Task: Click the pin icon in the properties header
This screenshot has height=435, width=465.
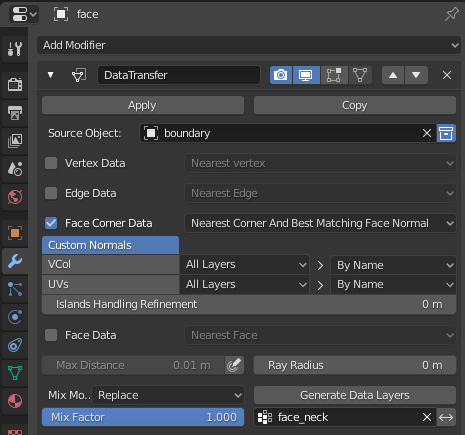Action: tap(452, 14)
